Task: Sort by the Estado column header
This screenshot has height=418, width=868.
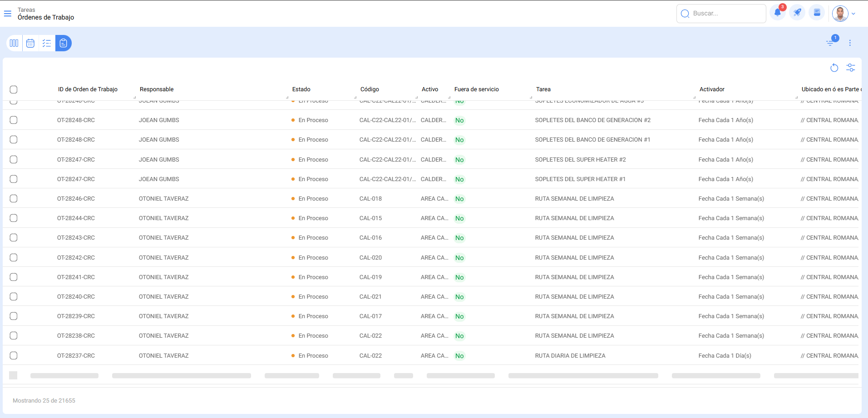Action: [x=301, y=89]
